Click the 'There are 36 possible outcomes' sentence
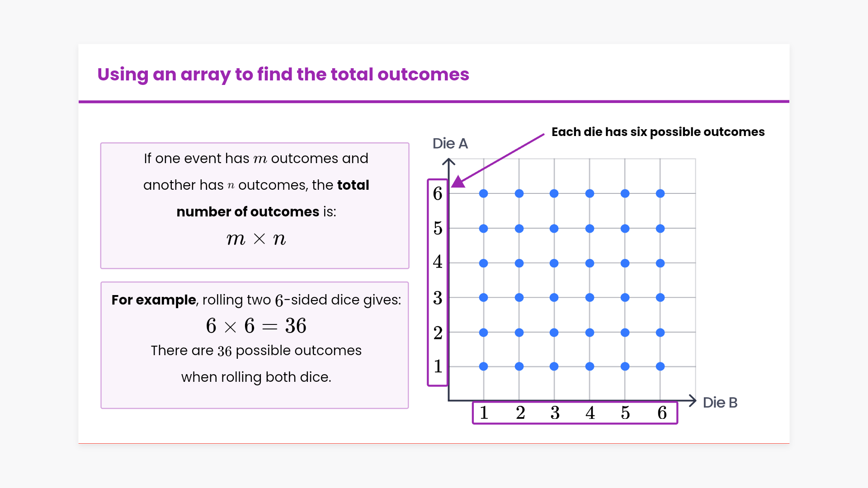 click(x=256, y=351)
